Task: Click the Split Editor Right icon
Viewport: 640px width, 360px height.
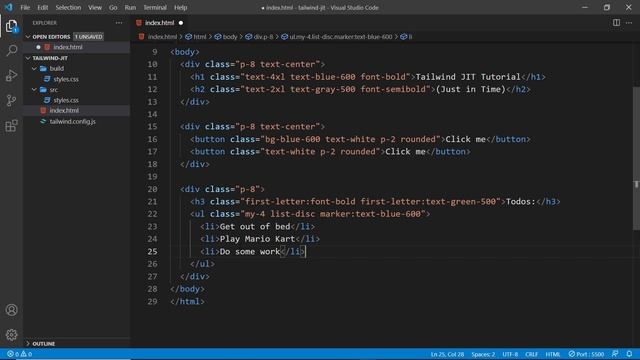Action: (616, 23)
